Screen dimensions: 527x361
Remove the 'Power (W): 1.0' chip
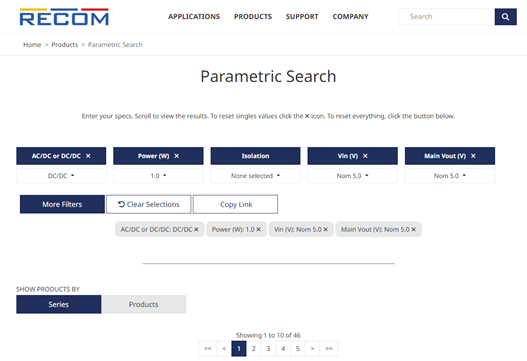258,229
